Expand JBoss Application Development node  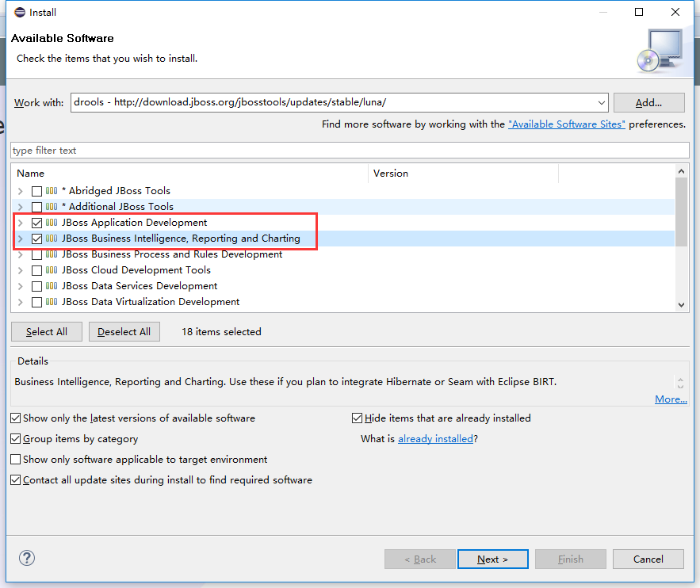coord(20,223)
